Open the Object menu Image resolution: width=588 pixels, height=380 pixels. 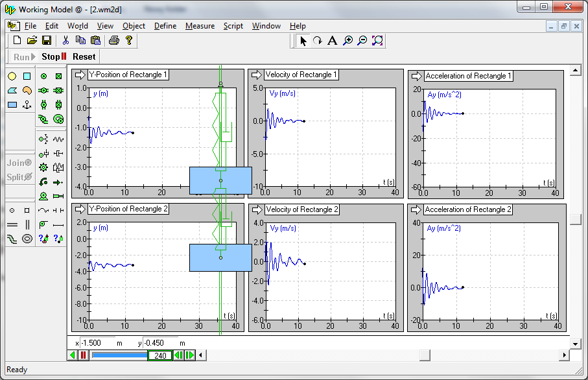coord(134,26)
